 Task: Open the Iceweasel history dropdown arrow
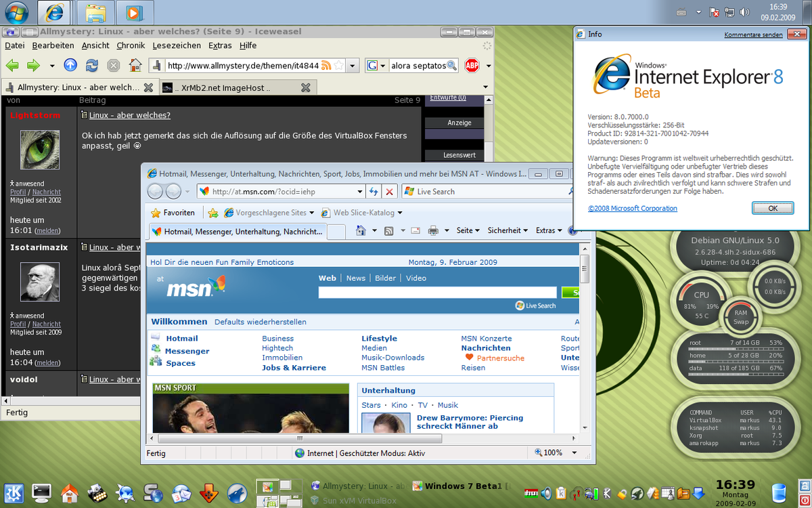click(x=52, y=66)
